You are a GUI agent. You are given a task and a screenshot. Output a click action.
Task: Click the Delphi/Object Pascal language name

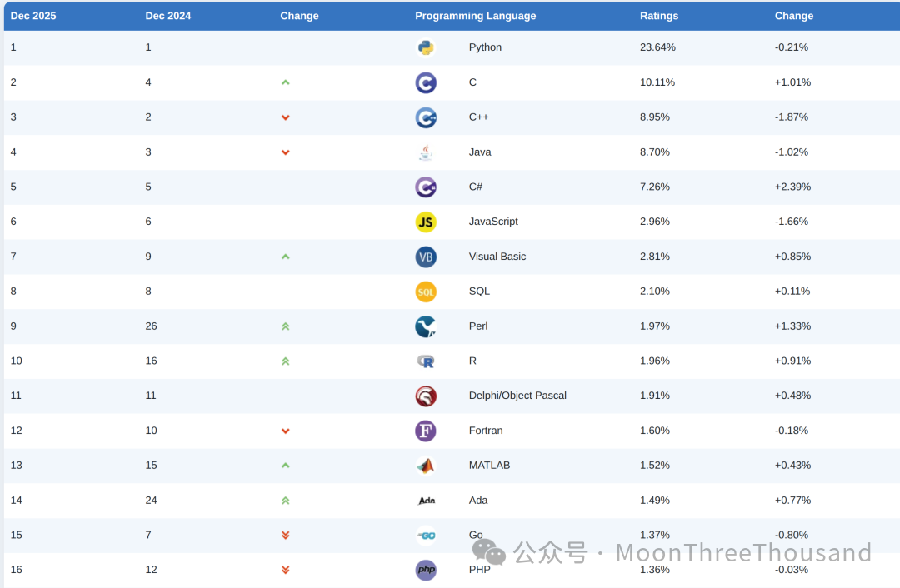coord(517,396)
